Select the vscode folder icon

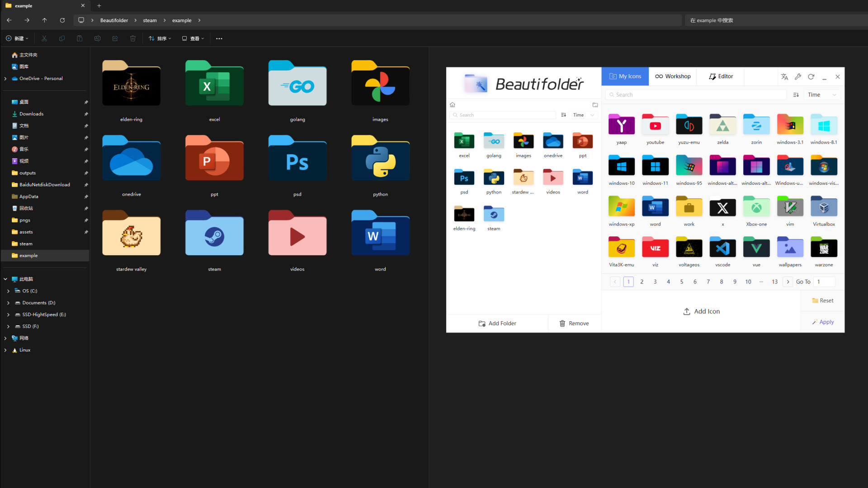pos(722,247)
